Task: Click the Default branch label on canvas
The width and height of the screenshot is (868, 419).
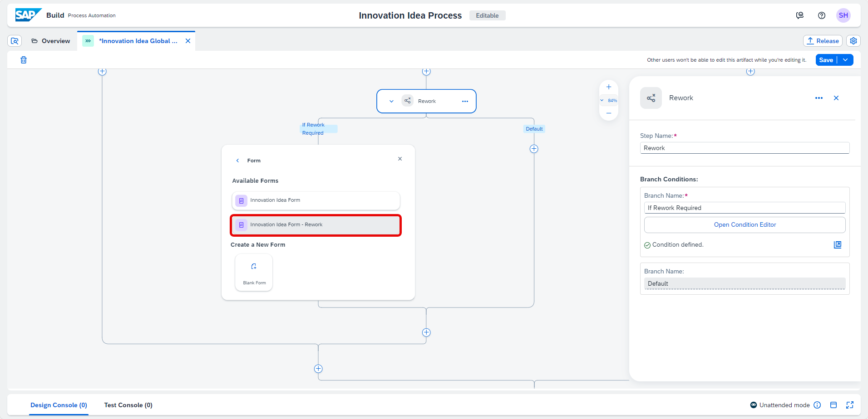Action: pos(534,129)
